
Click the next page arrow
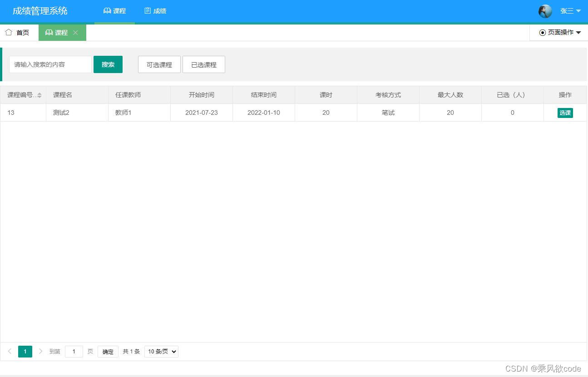pyautogui.click(x=40, y=351)
